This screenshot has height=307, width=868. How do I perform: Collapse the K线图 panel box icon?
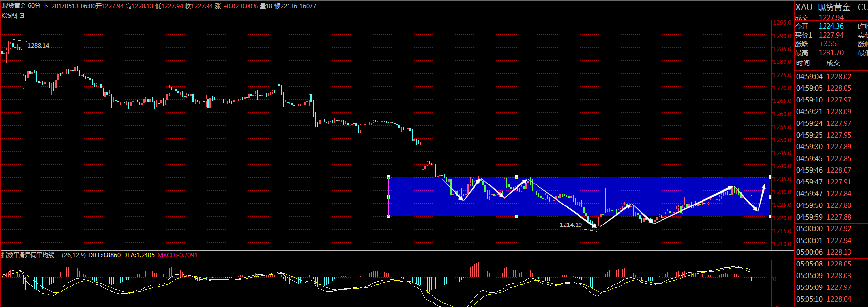tap(21, 16)
